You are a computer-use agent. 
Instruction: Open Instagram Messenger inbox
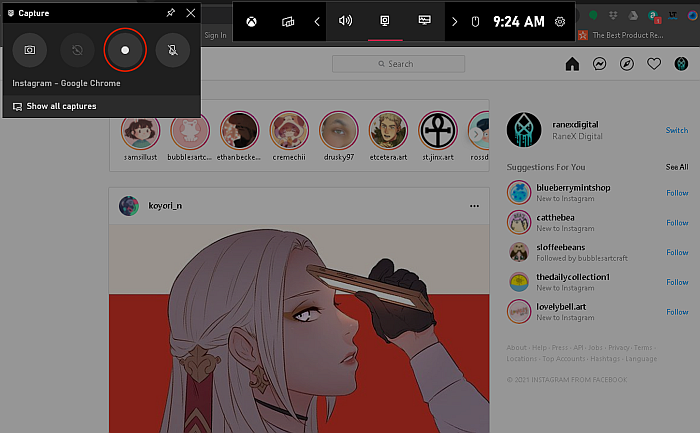pyautogui.click(x=600, y=64)
